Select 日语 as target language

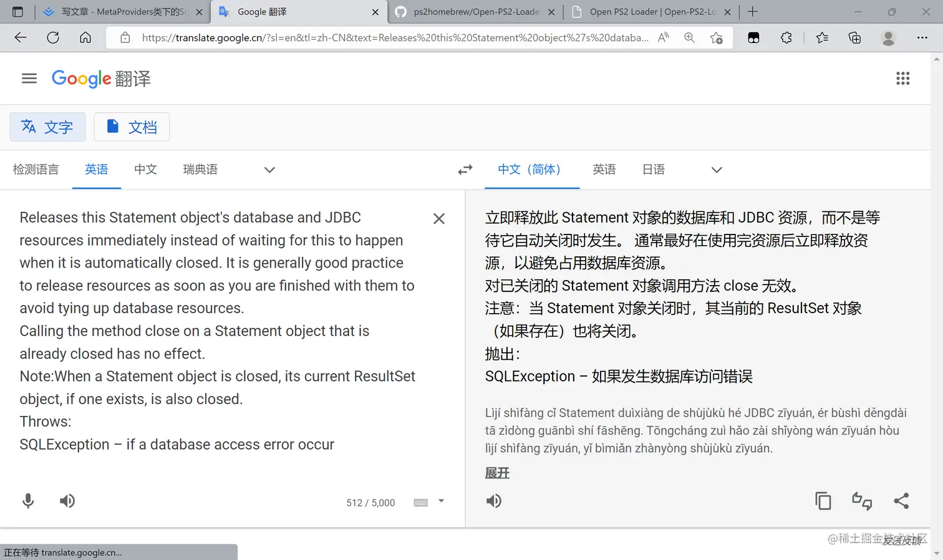tap(654, 170)
